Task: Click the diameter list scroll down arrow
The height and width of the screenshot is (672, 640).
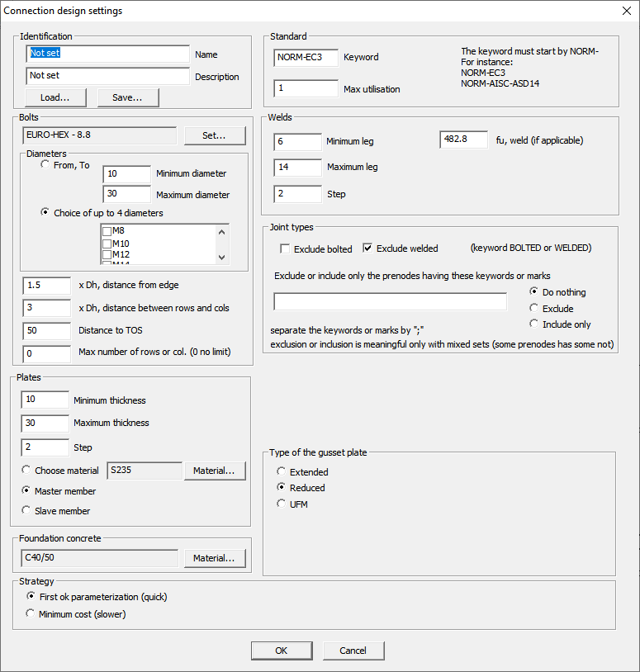Action: pos(221,258)
